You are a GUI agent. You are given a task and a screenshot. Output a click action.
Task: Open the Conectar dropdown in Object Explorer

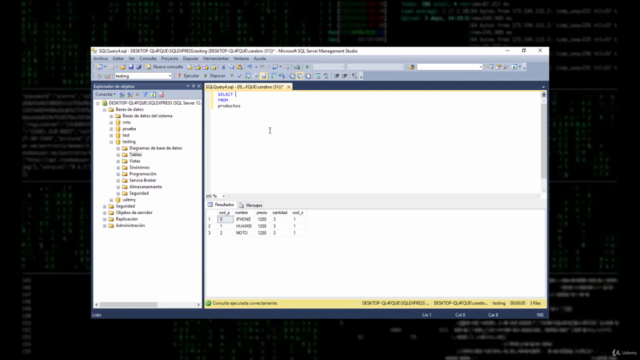point(105,94)
